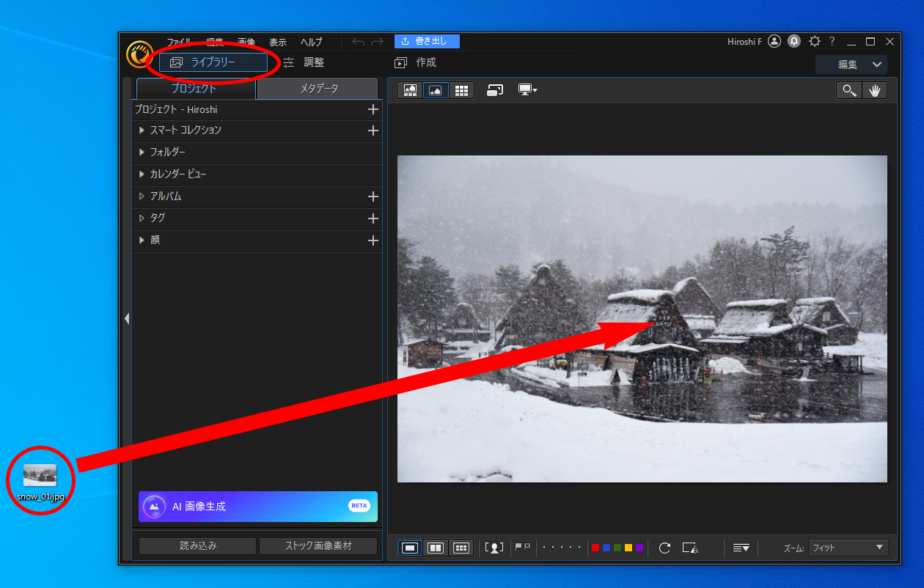
Task: Select the hand pan tool
Action: (x=874, y=90)
